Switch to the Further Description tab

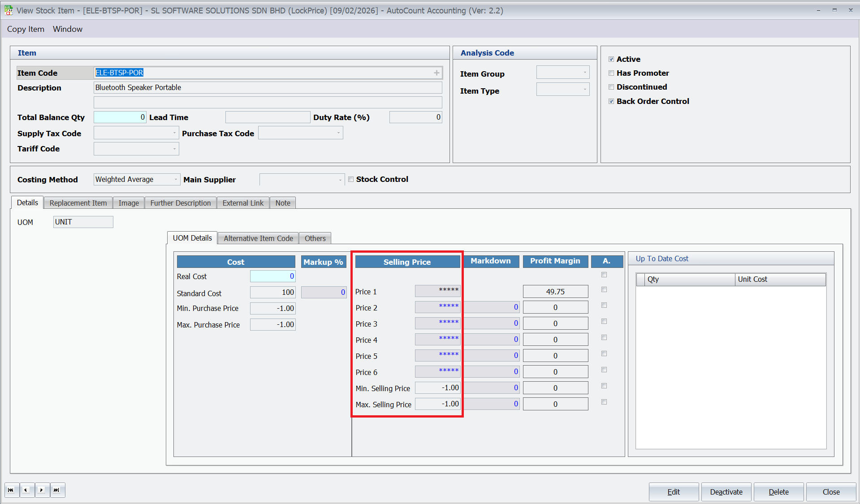180,203
